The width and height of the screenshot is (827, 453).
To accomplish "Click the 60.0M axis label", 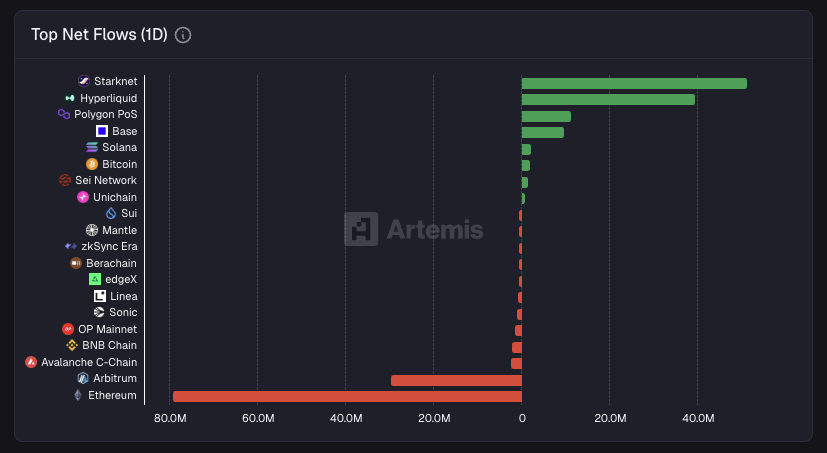I will (x=258, y=418).
